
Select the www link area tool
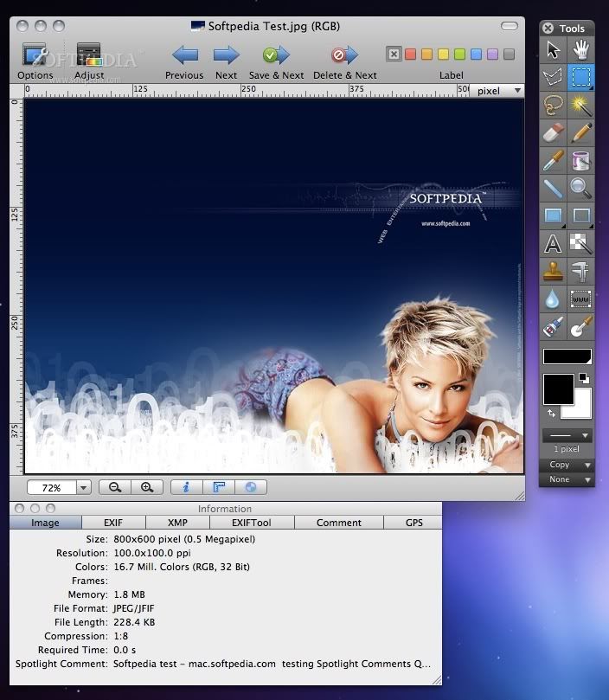tap(580, 299)
